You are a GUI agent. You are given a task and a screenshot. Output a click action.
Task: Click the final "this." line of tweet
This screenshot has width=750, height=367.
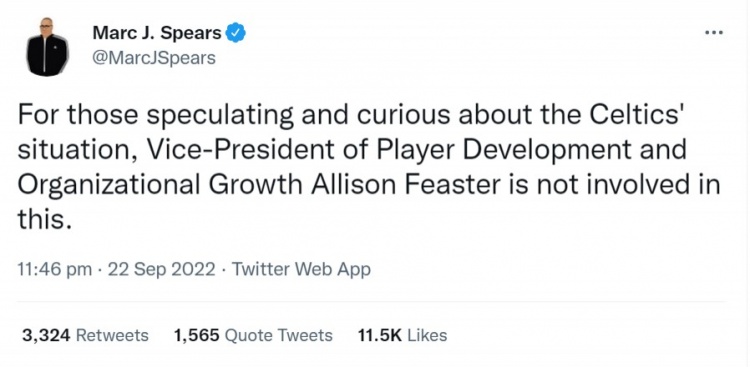(44, 220)
